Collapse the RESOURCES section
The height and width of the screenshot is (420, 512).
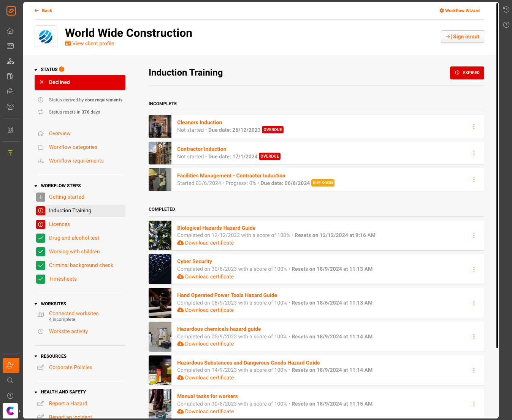(x=36, y=357)
